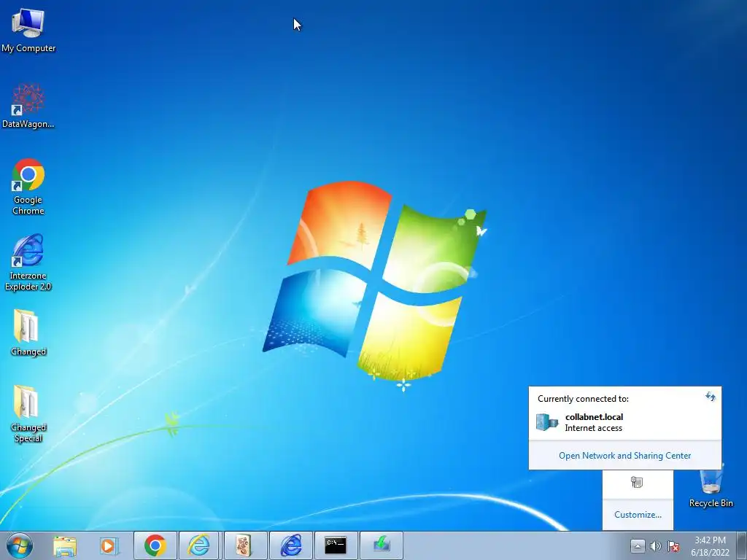747x560 pixels.
Task: Click the Show desktop button
Action: click(742, 545)
